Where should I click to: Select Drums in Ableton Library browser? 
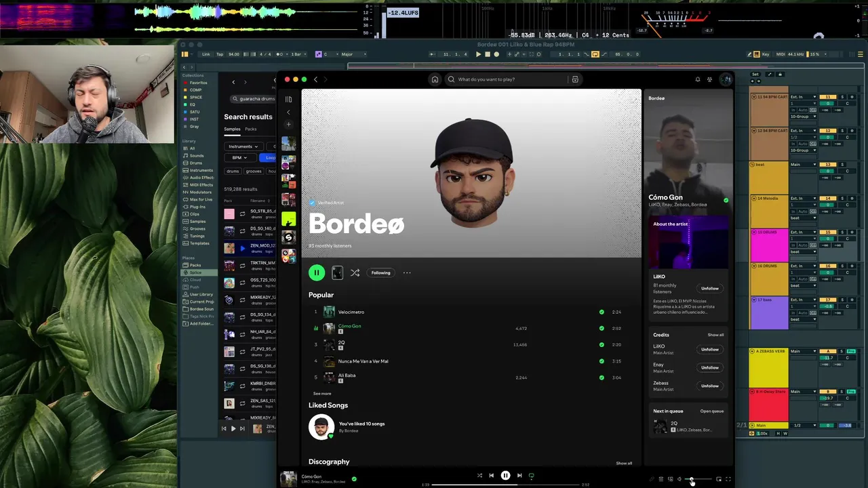pyautogui.click(x=196, y=163)
